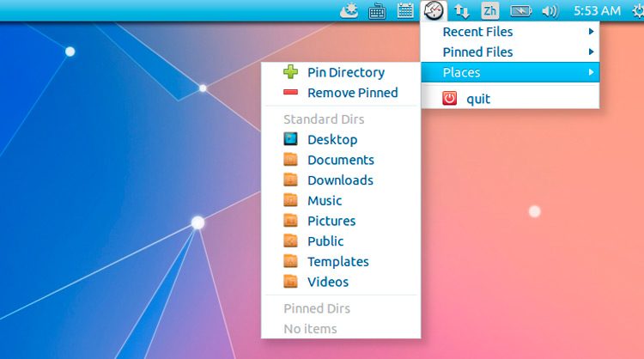The image size is (644, 359).
Task: Select the Places menu entry
Action: click(510, 72)
